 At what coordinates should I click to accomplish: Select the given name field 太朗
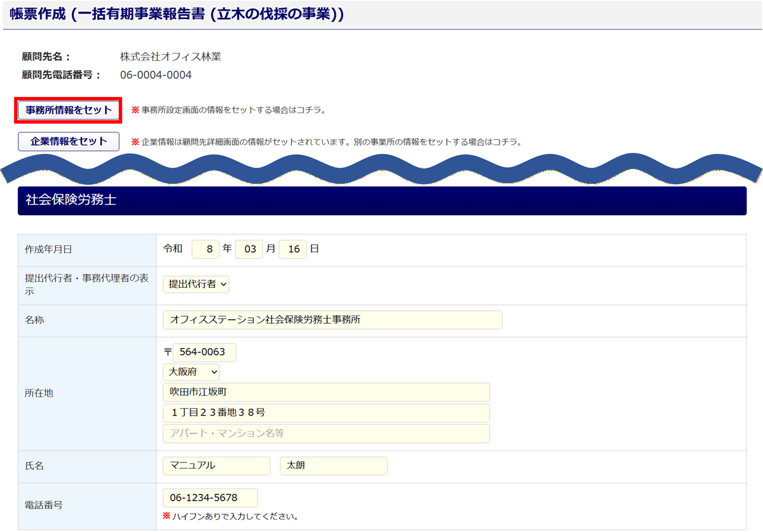click(333, 466)
